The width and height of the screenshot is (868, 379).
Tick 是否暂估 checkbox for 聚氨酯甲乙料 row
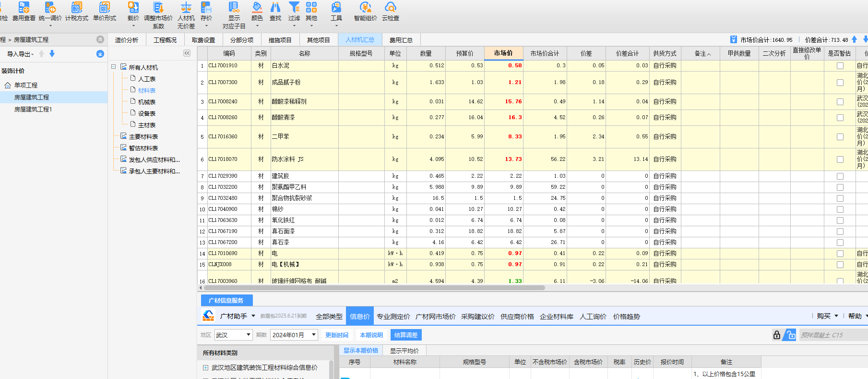(x=840, y=187)
